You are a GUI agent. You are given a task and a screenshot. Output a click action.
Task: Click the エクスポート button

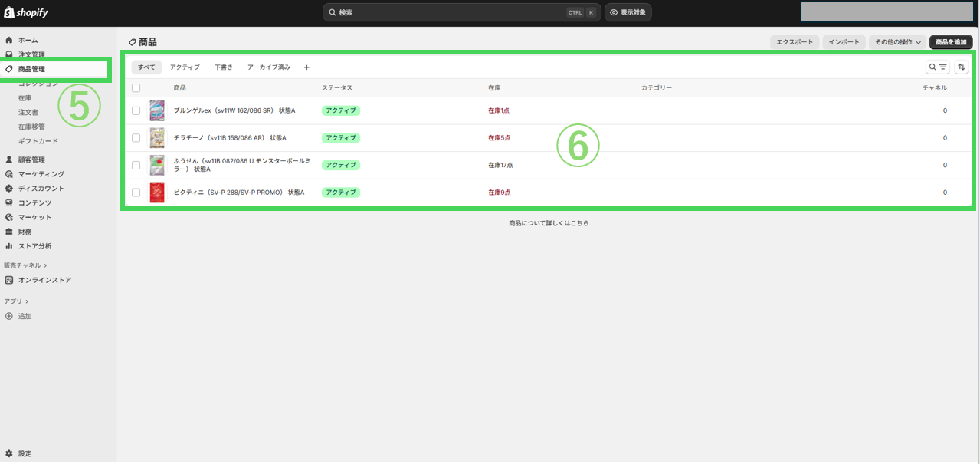[795, 42]
